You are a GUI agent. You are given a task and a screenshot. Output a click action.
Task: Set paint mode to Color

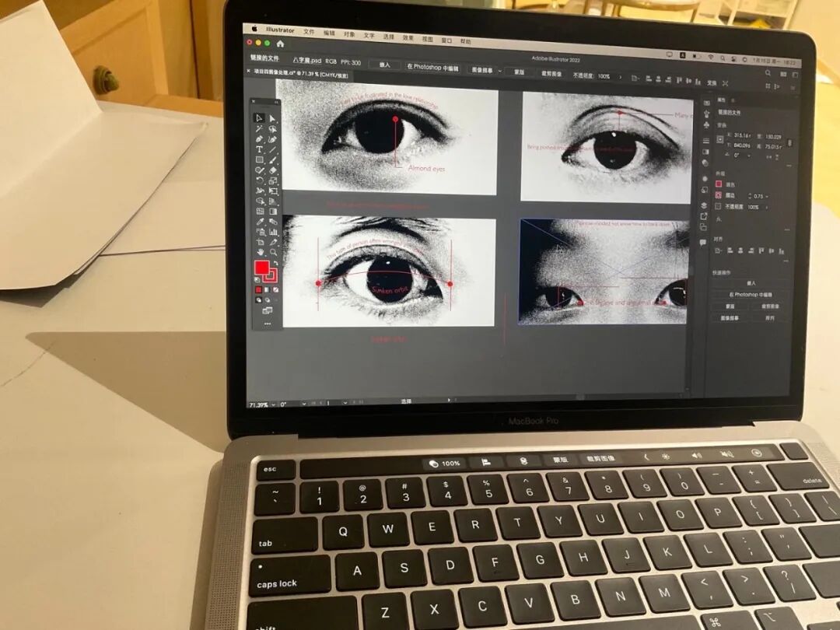tap(258, 290)
